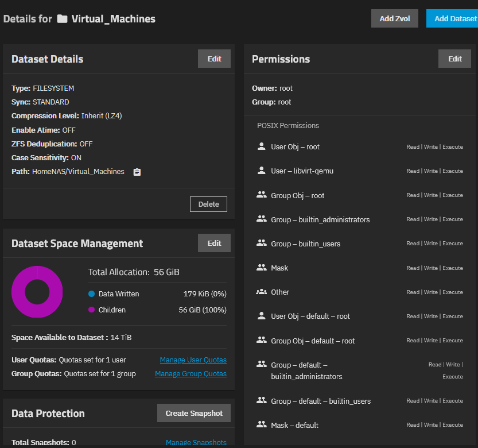Open Manage Group Quotas link
This screenshot has width=478, height=448.
191,374
